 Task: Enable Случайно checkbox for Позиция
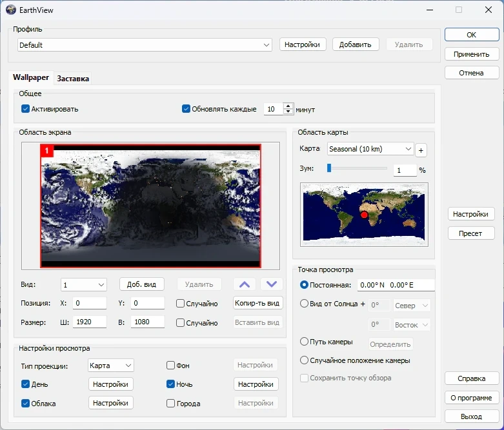tap(180, 304)
